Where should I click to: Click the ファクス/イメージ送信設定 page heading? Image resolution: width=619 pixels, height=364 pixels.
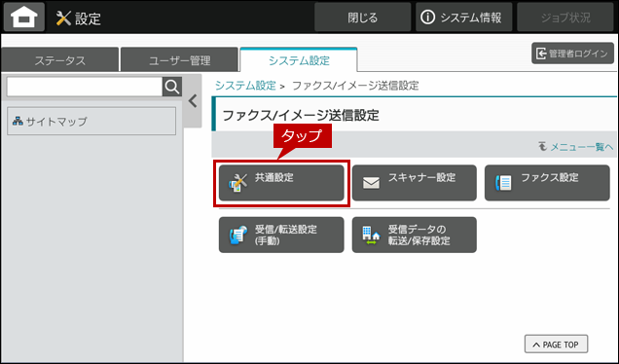tap(301, 115)
